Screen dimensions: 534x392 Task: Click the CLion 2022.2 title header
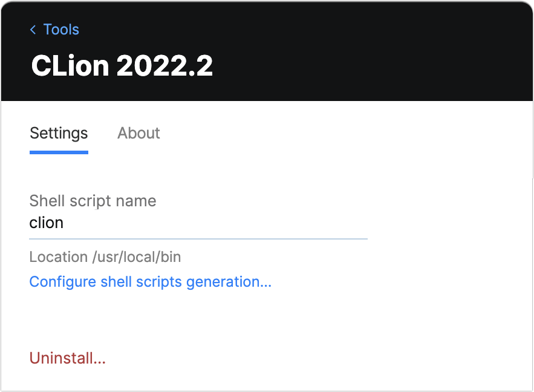pos(122,65)
